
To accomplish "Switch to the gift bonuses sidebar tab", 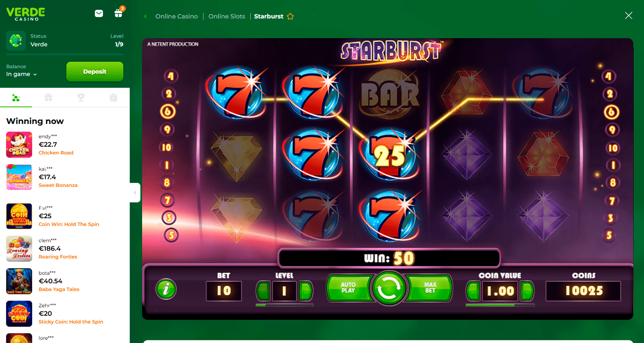I will coord(49,98).
